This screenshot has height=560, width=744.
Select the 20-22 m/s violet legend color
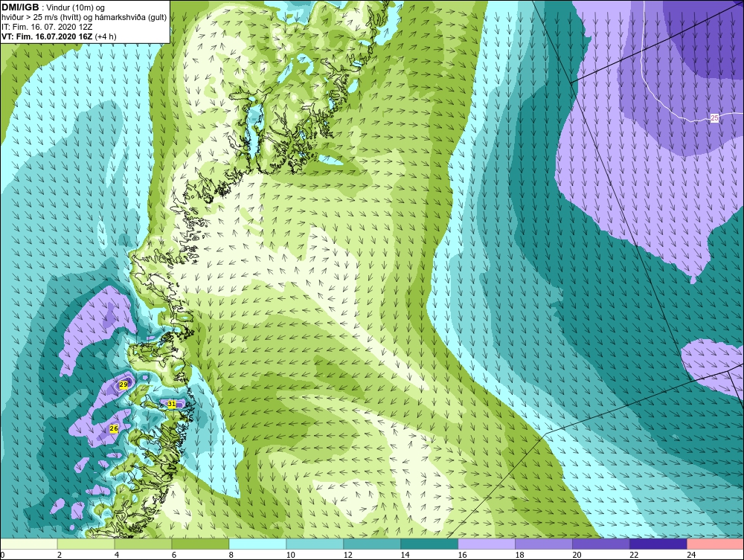pyautogui.click(x=600, y=544)
